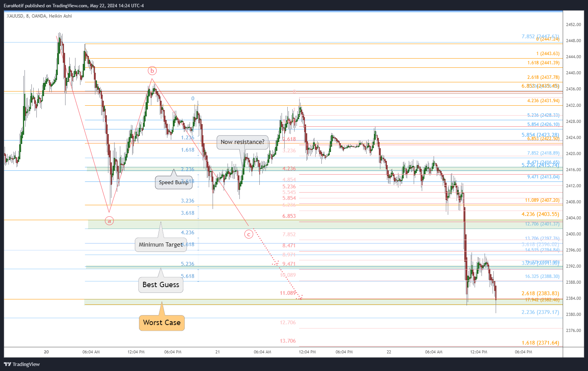This screenshot has width=588, height=371.
Task: Click the blue label '7.852 (2447.63)'
Action: [x=540, y=36]
